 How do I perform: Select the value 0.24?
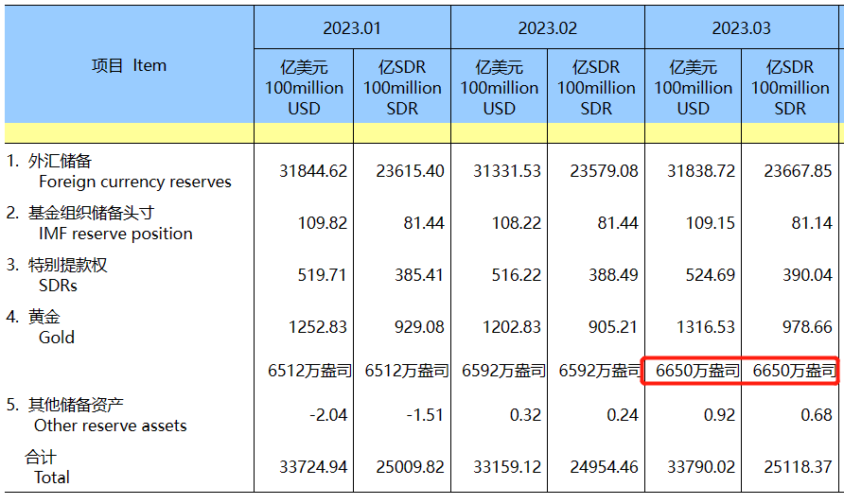tap(623, 415)
